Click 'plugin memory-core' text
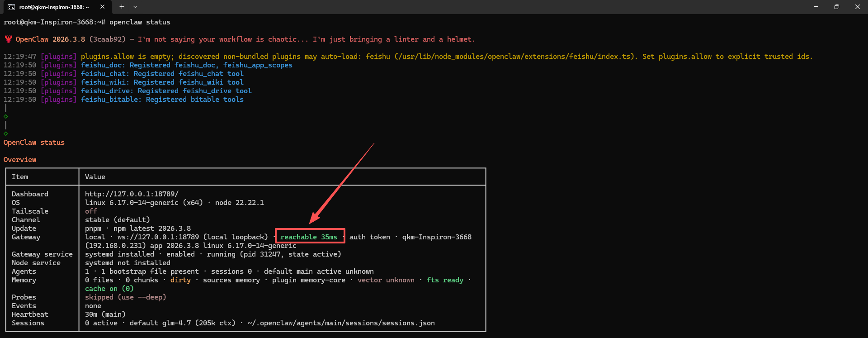Image resolution: width=868 pixels, height=338 pixels. 309,280
